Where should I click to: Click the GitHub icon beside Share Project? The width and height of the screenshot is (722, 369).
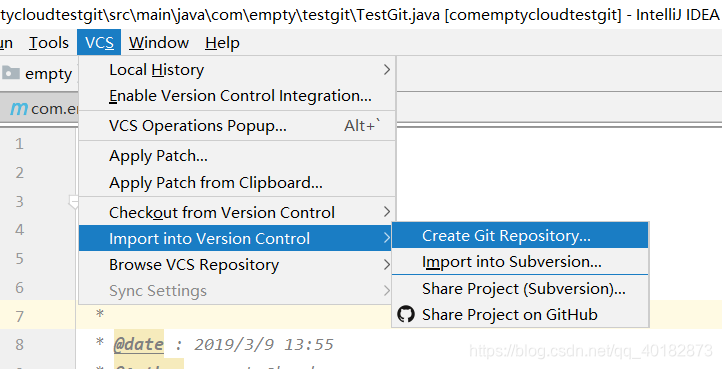click(x=406, y=315)
